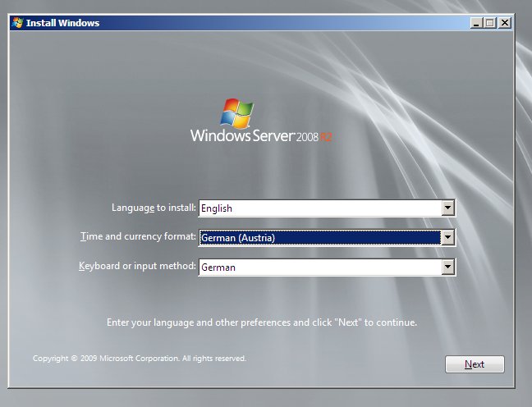Click the Language to install dropdown arrow

pos(448,208)
